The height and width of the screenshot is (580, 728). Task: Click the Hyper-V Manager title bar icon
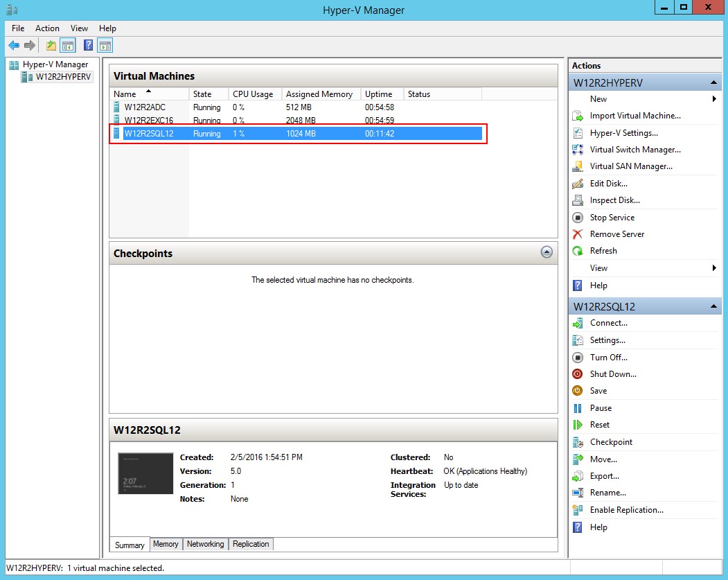[x=12, y=9]
